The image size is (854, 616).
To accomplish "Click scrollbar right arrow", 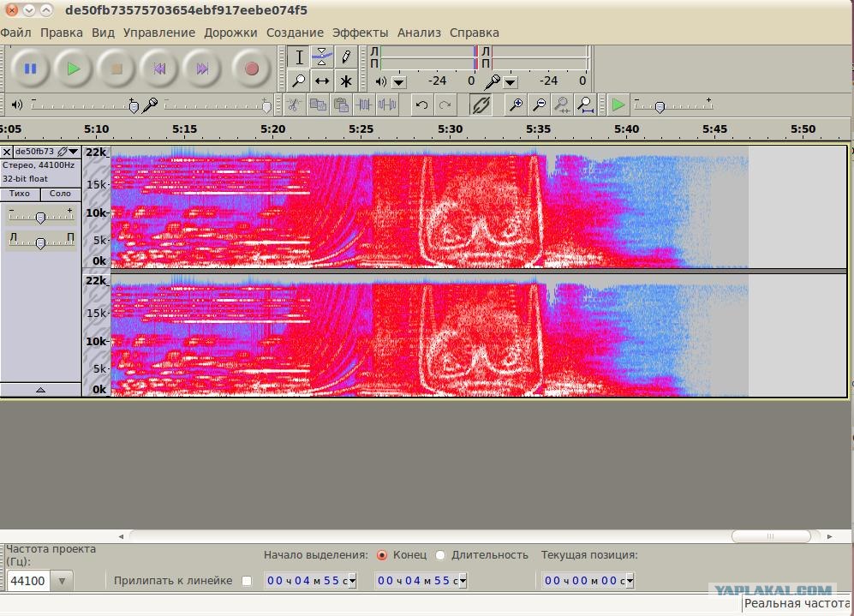I will pyautogui.click(x=829, y=536).
